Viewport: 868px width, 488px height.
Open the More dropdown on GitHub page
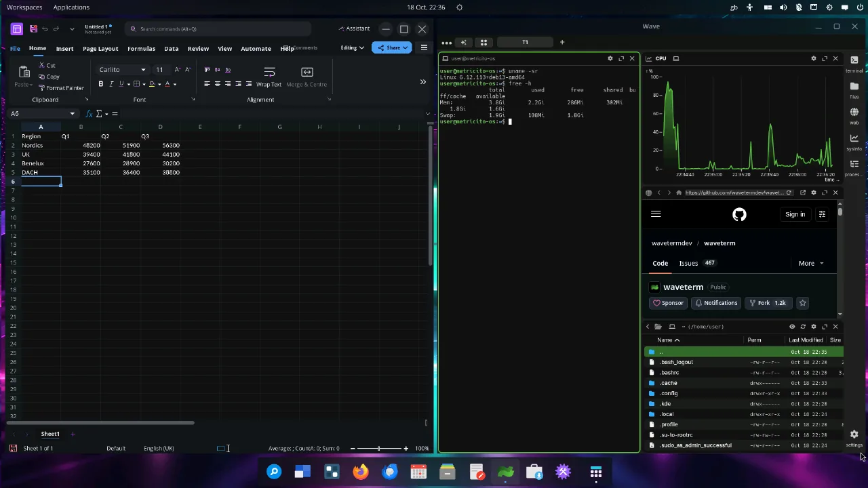click(x=811, y=264)
